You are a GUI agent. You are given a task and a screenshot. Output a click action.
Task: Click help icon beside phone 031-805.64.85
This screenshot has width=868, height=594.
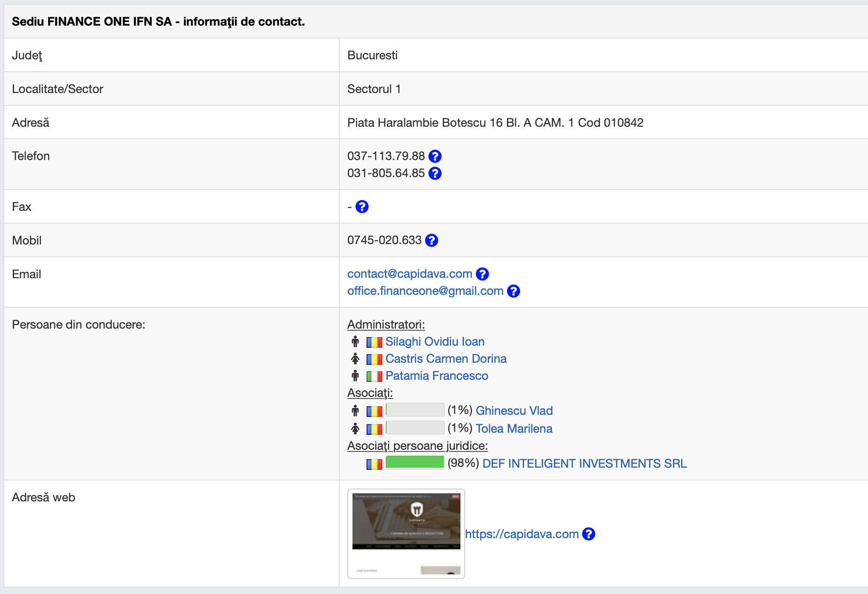[435, 173]
